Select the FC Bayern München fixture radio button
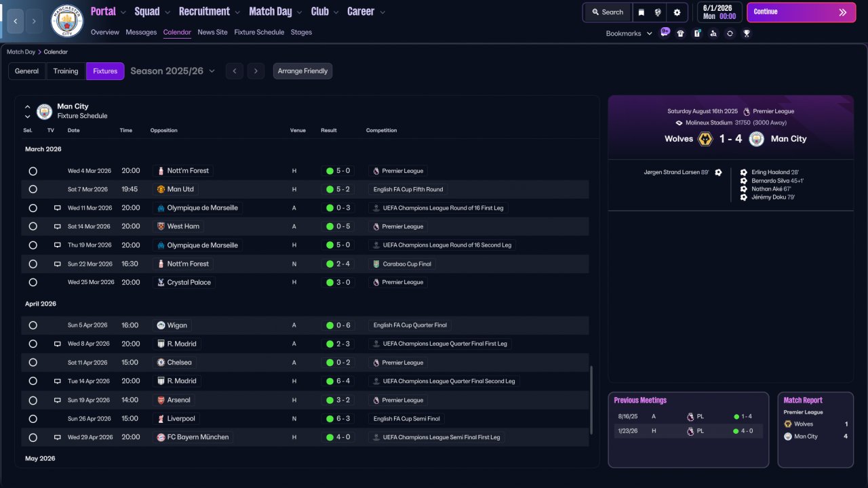This screenshot has width=868, height=488. pos(33,437)
